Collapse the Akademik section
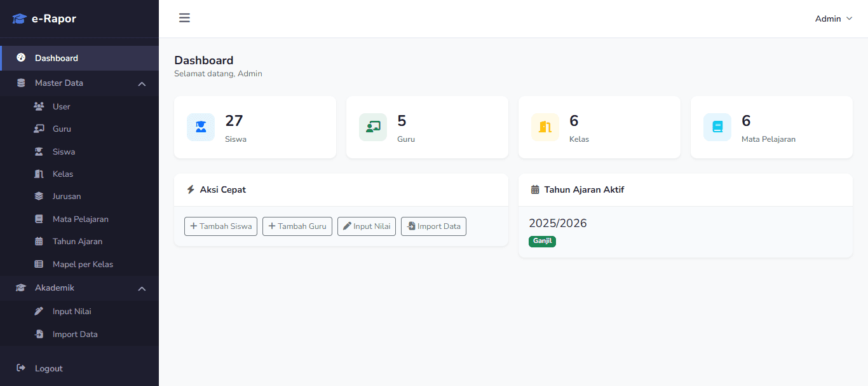The height and width of the screenshot is (386, 868). coord(141,287)
